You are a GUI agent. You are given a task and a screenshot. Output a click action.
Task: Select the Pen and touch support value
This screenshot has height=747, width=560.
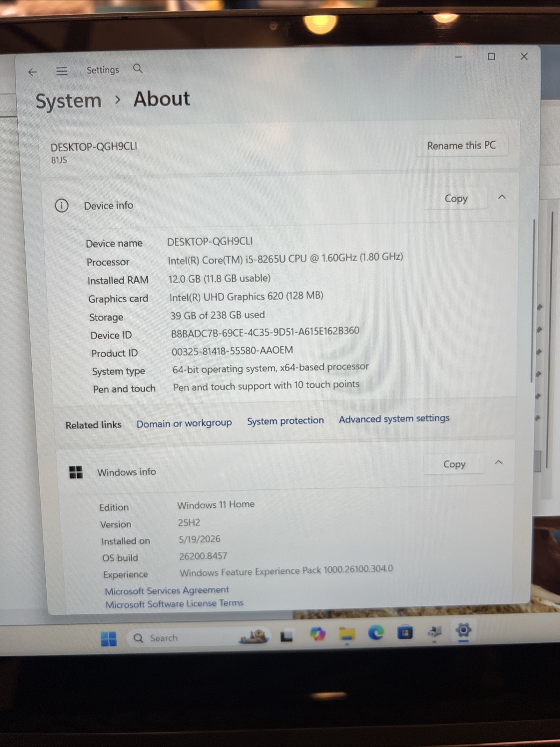coord(266,385)
